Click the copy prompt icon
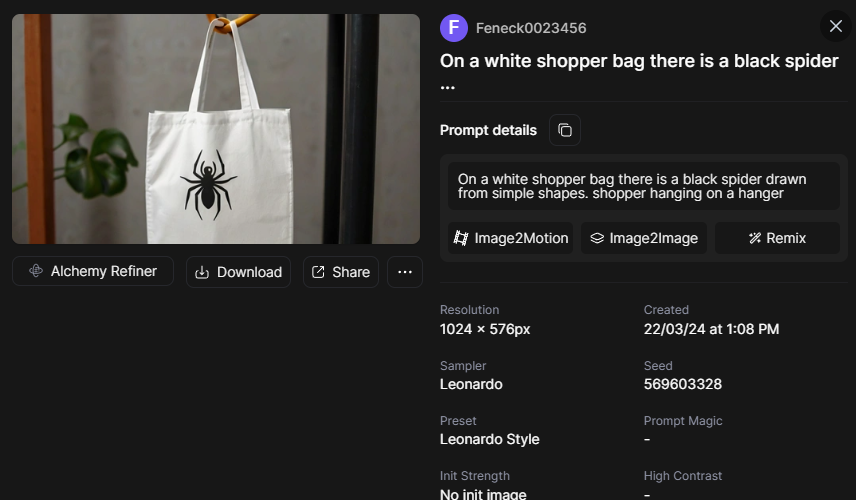The image size is (856, 500). tap(565, 130)
